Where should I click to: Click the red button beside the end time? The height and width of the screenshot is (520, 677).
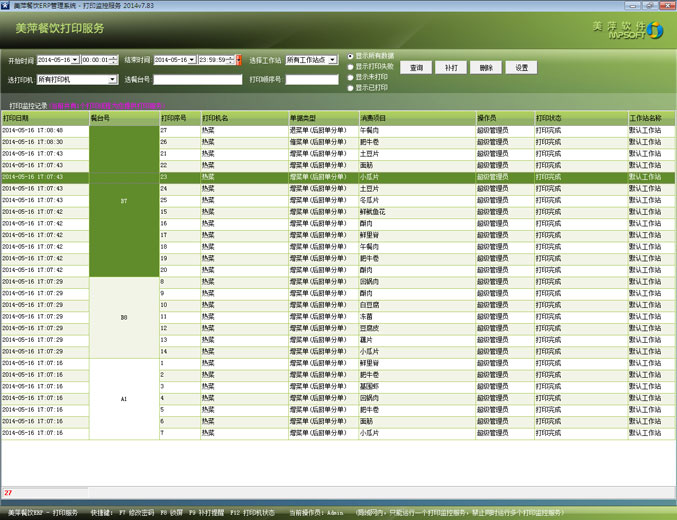(x=238, y=60)
